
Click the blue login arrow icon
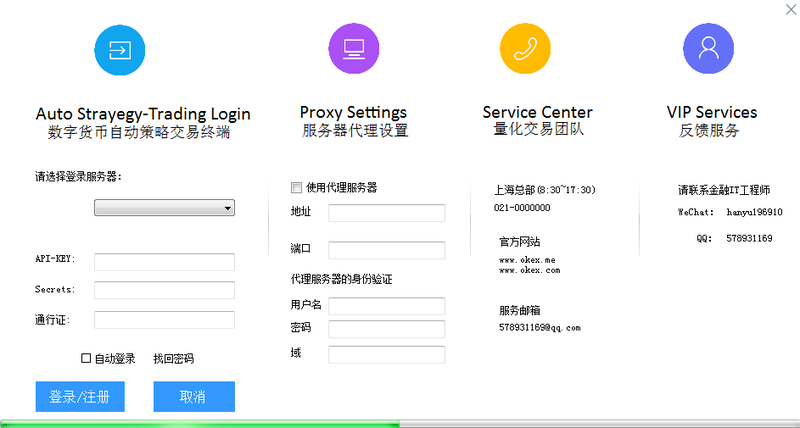pos(120,50)
